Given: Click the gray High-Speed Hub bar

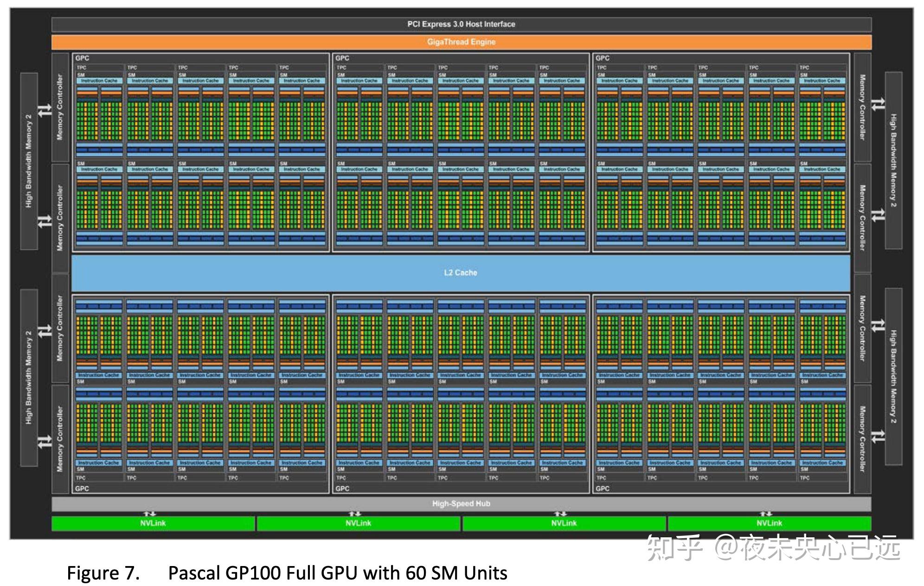Looking at the screenshot, I should coord(461,503).
